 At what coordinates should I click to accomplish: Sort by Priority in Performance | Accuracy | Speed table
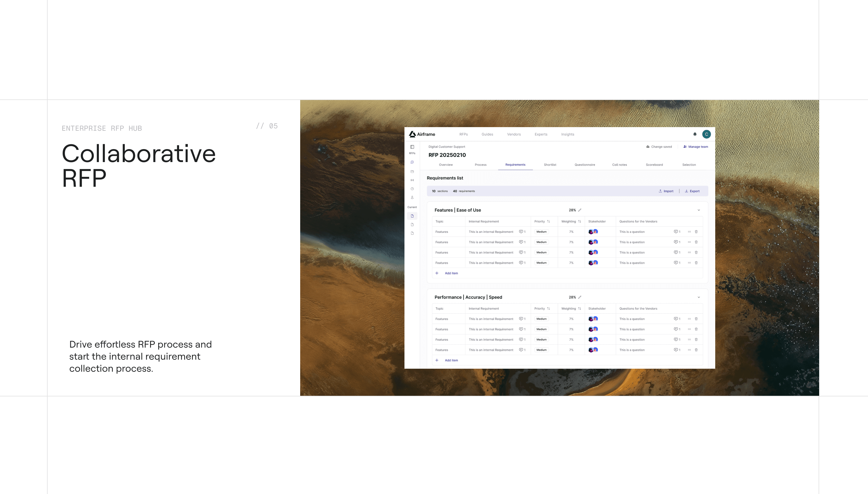(548, 309)
